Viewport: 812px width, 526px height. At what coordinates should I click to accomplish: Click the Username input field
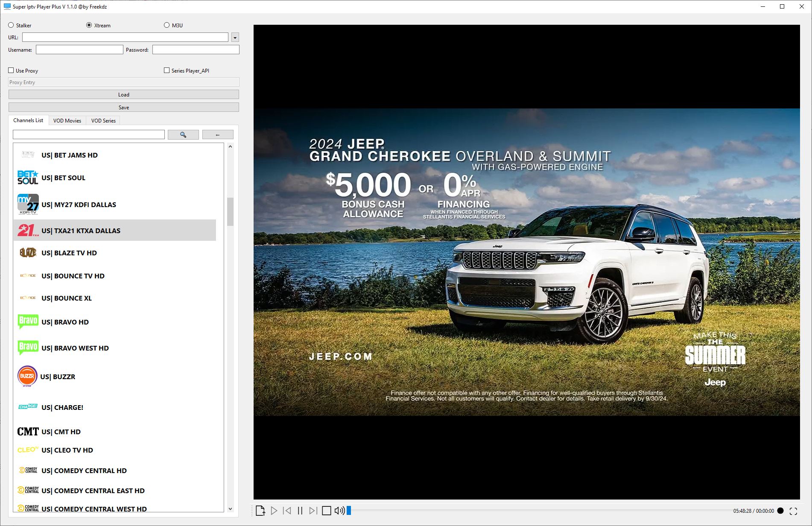tap(79, 50)
